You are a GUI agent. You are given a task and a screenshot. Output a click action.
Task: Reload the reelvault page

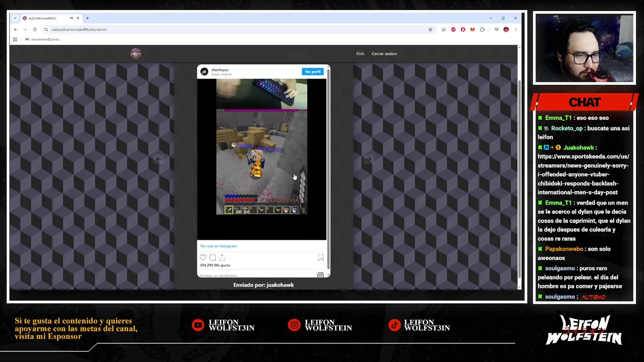point(35,30)
